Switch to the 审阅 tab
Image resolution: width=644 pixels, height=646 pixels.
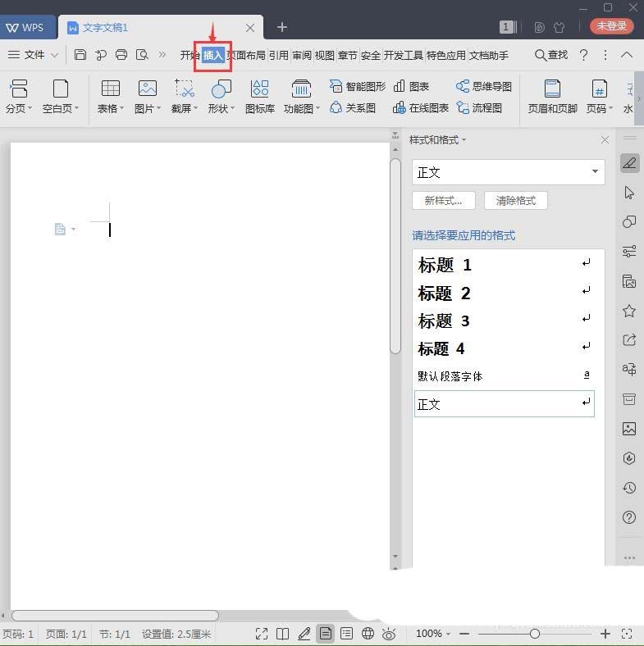(302, 55)
